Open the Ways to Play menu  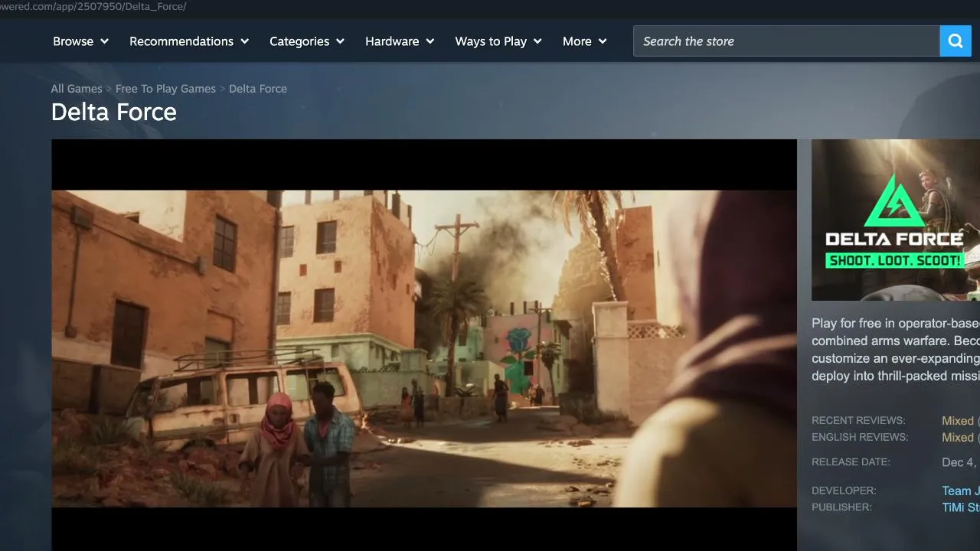click(x=498, y=41)
